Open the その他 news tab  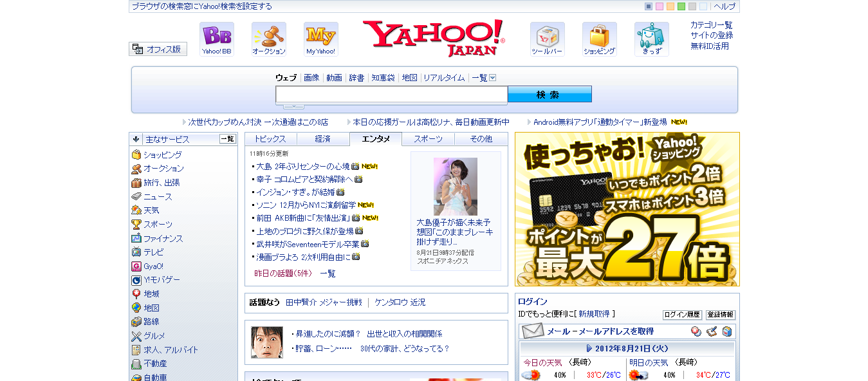click(x=481, y=139)
